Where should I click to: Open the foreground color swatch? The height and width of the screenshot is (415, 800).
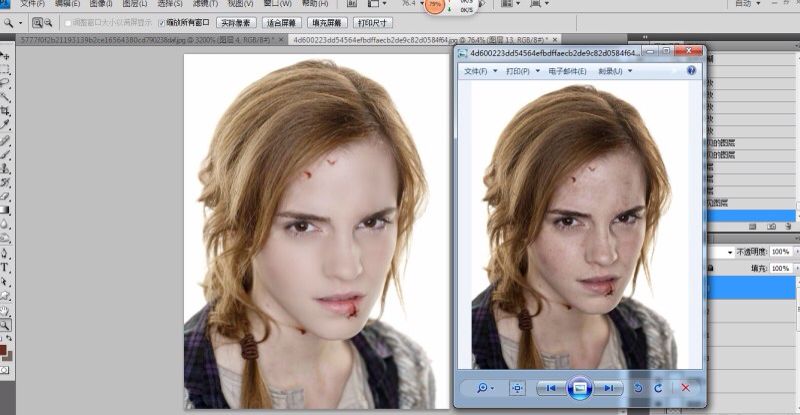[3, 350]
